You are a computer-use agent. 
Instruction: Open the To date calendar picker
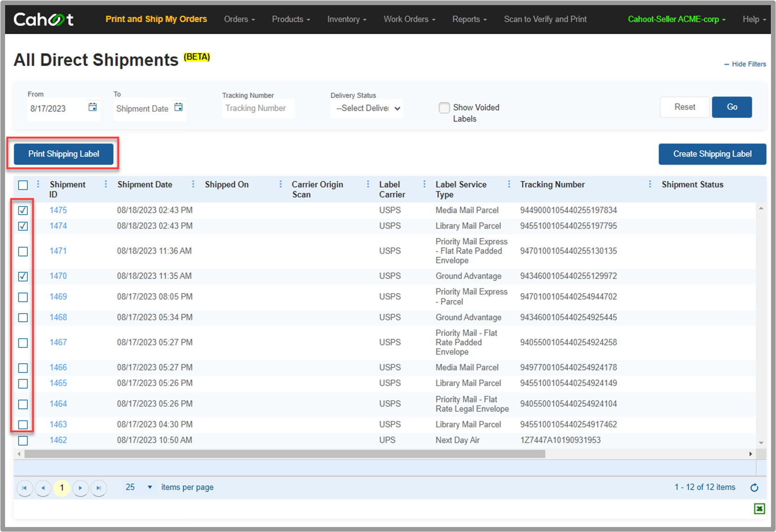point(179,107)
